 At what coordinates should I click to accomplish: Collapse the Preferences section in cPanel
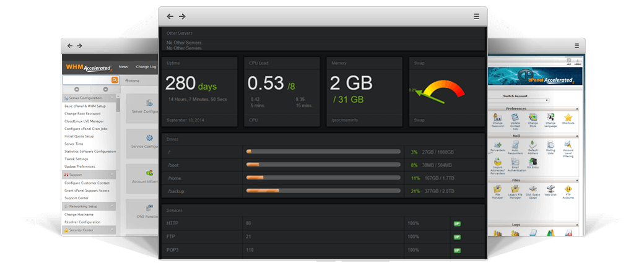[x=577, y=109]
